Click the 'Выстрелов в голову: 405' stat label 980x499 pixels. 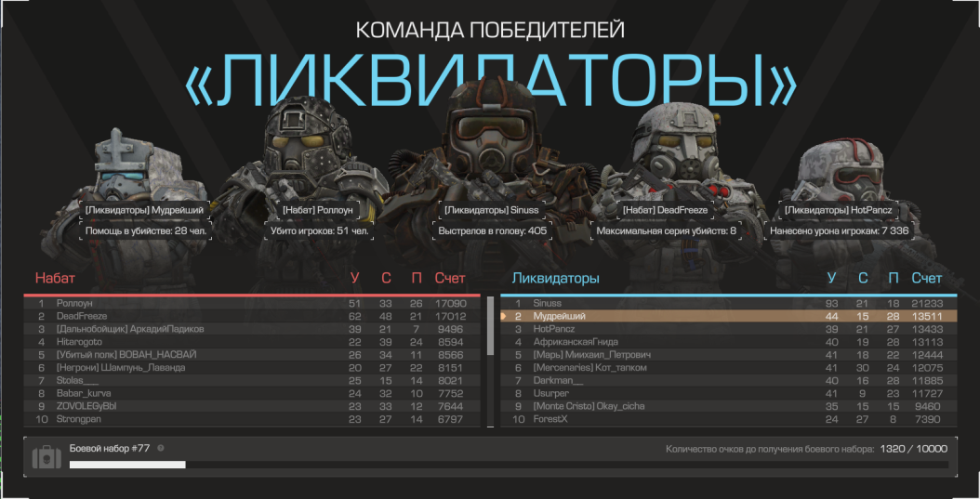(493, 230)
